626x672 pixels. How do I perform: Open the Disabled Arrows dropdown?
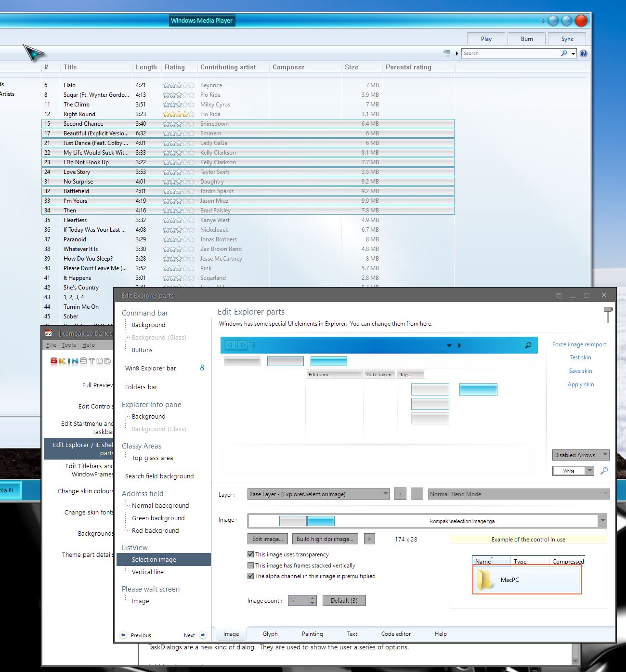pos(581,455)
